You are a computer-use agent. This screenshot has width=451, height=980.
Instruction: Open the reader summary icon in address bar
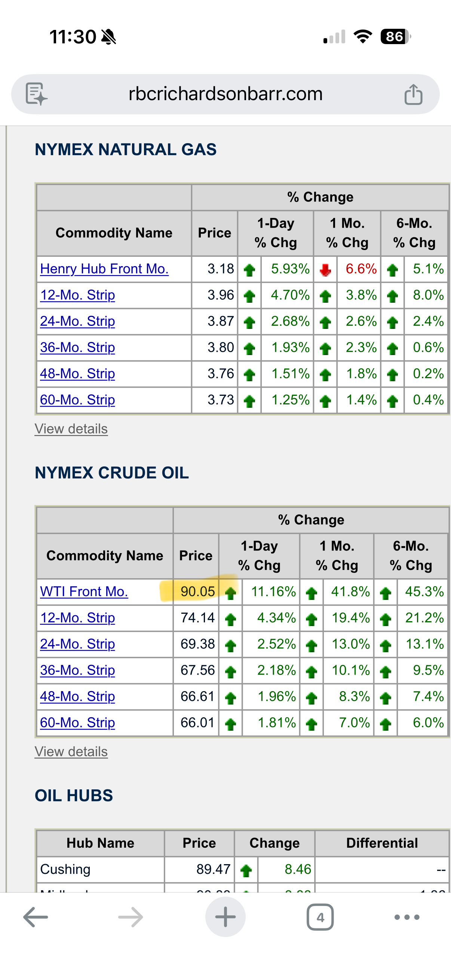click(x=36, y=94)
